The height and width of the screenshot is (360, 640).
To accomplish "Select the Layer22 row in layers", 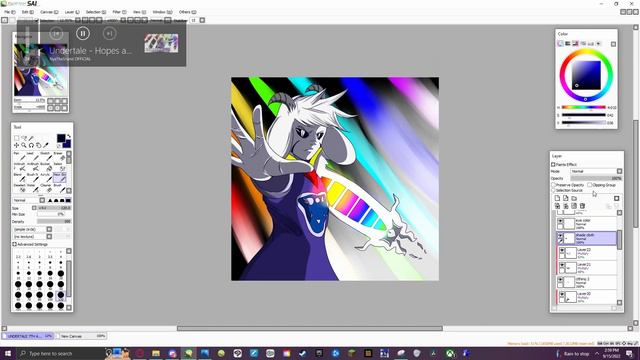I will pos(588,253).
